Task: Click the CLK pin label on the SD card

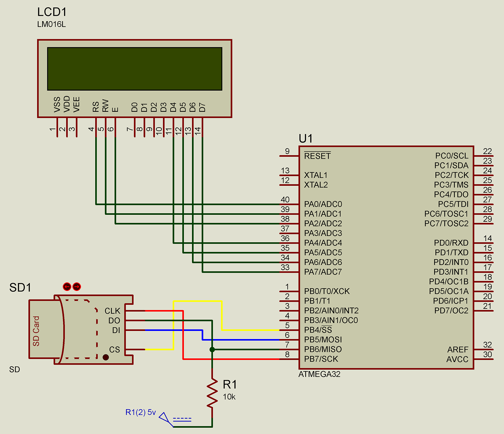Action: 112,311
